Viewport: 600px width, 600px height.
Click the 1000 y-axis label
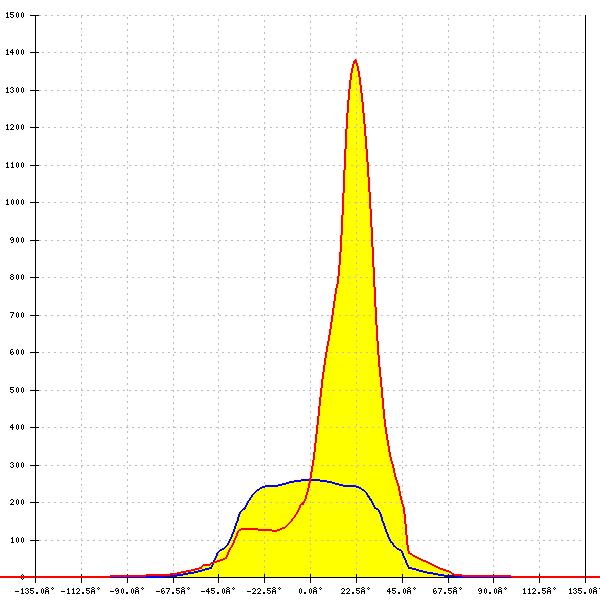click(15, 202)
